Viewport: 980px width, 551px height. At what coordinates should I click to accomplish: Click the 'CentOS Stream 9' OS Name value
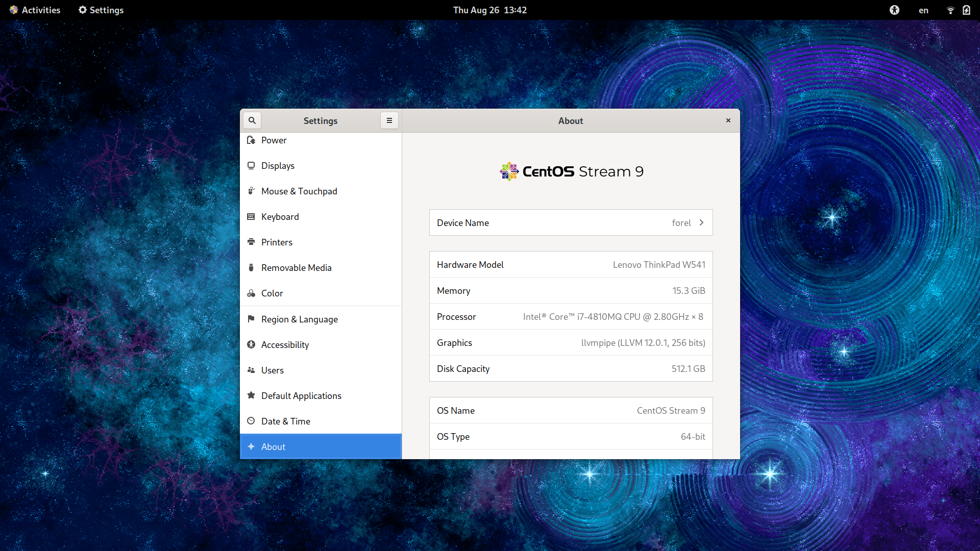pos(671,411)
